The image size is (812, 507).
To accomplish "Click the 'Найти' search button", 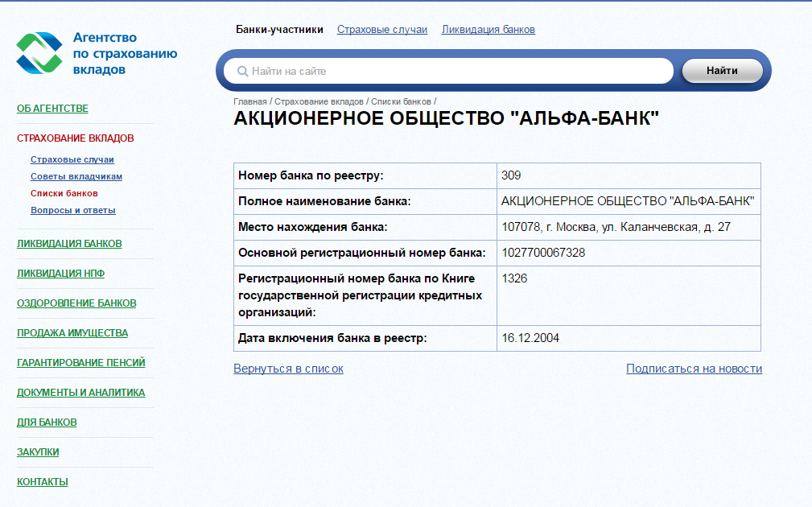I will pyautogui.click(x=722, y=71).
